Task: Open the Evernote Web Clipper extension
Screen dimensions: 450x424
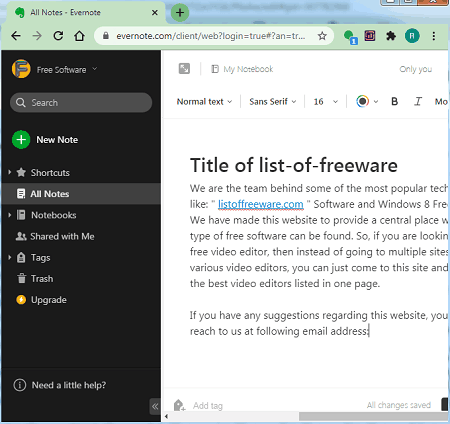Action: click(350, 36)
